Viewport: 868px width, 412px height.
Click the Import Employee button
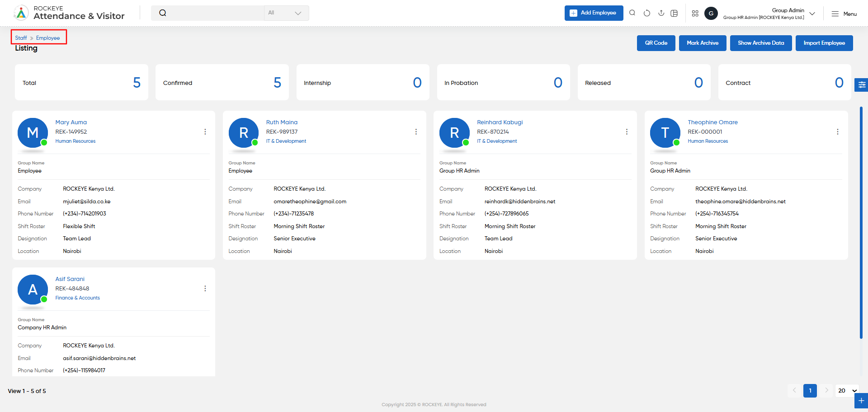pyautogui.click(x=824, y=43)
